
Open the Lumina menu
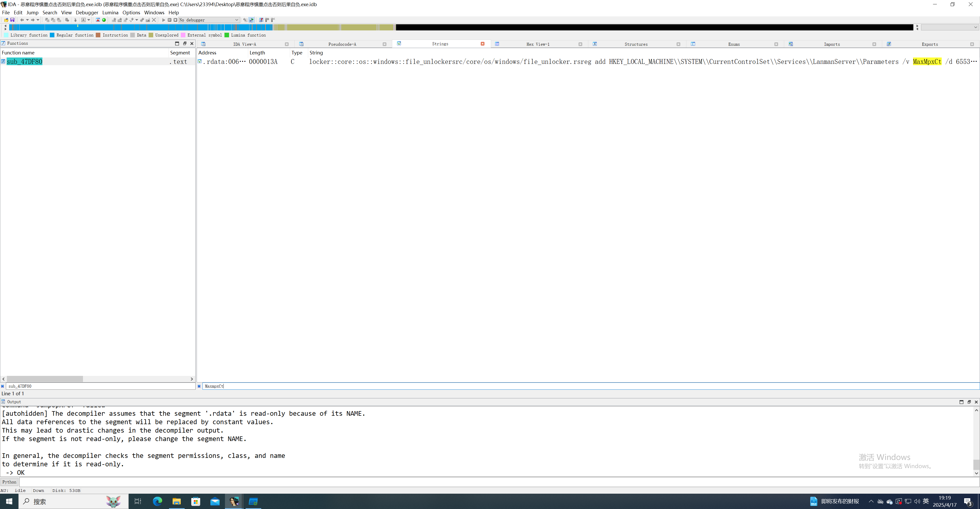click(110, 13)
